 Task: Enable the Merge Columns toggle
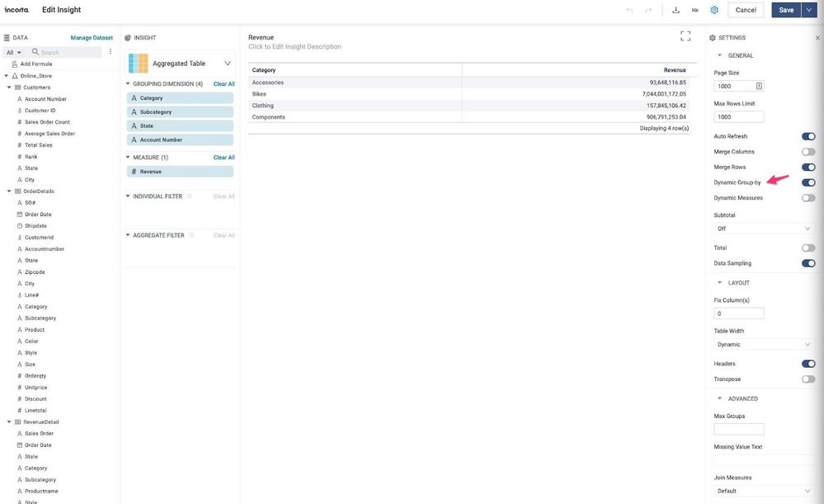coord(808,152)
